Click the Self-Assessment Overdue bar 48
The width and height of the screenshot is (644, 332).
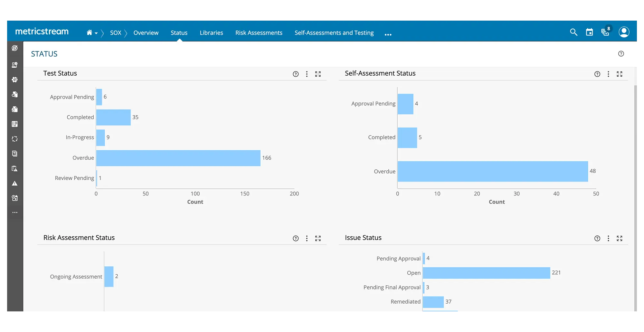[x=493, y=171]
